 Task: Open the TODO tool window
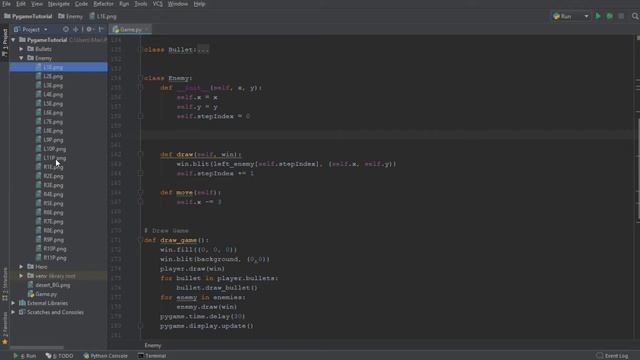click(x=60, y=356)
